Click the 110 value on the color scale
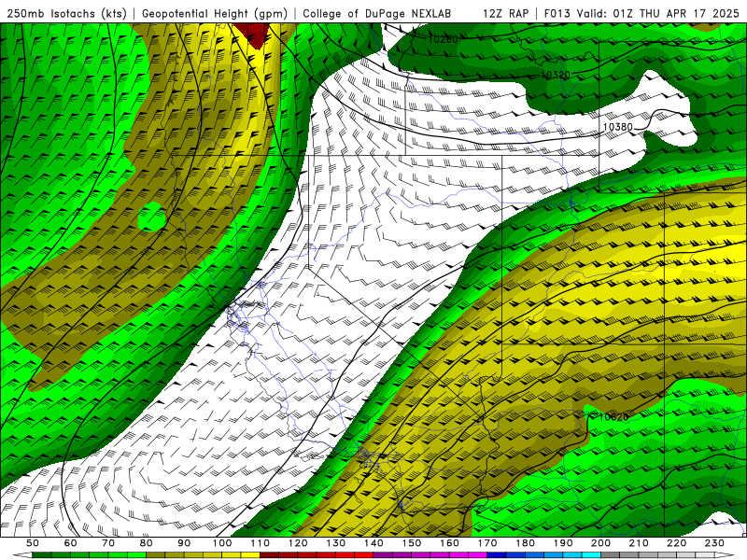This screenshot has height=560, width=747. 261,543
